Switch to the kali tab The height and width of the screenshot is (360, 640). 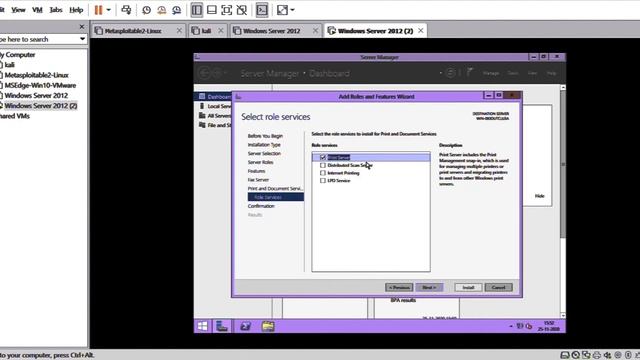click(207, 31)
